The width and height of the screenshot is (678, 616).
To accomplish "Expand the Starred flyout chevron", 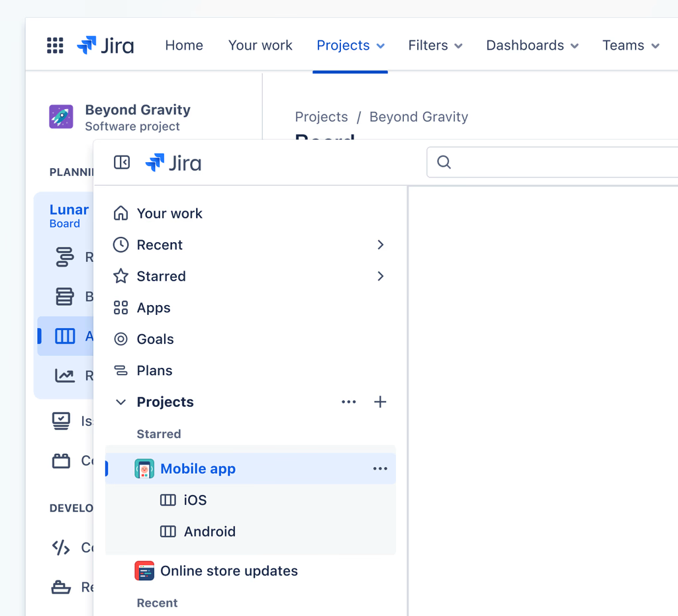I will point(381,277).
